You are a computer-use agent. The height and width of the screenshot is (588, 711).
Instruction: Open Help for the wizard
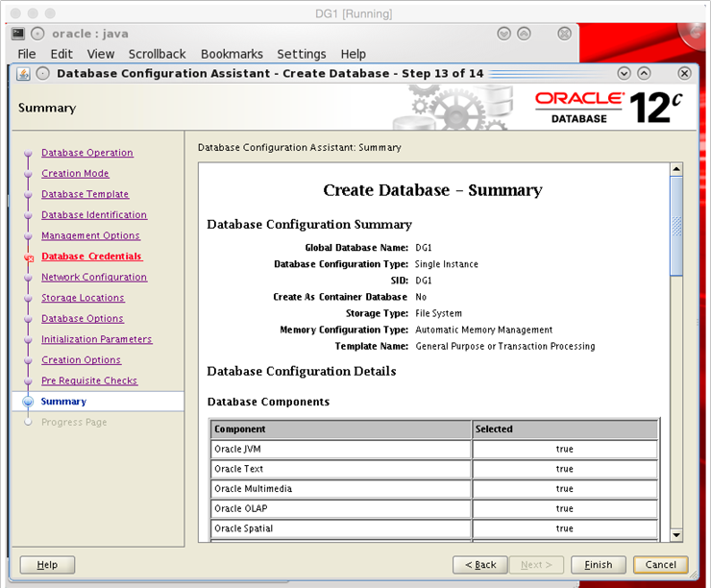[x=47, y=565]
